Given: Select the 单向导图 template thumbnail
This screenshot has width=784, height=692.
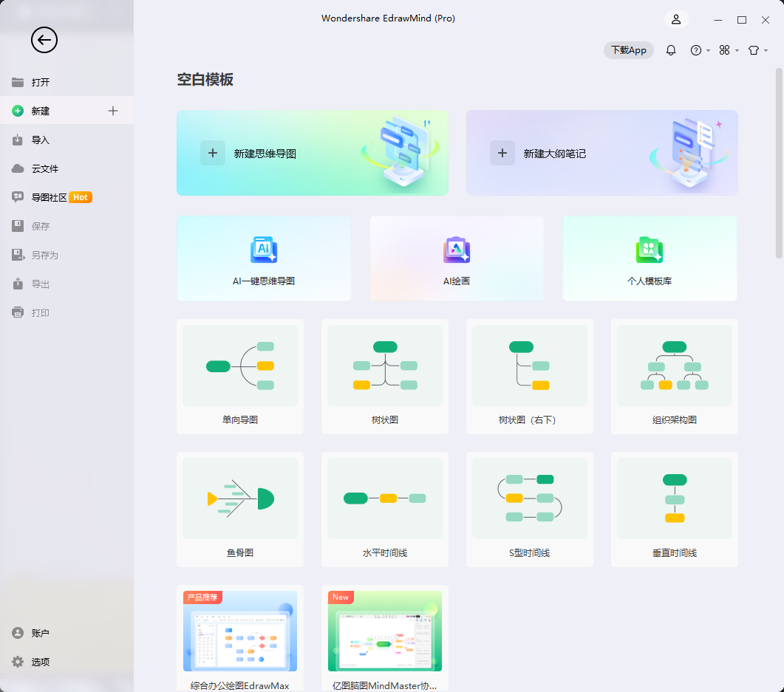Looking at the screenshot, I should tap(240, 366).
